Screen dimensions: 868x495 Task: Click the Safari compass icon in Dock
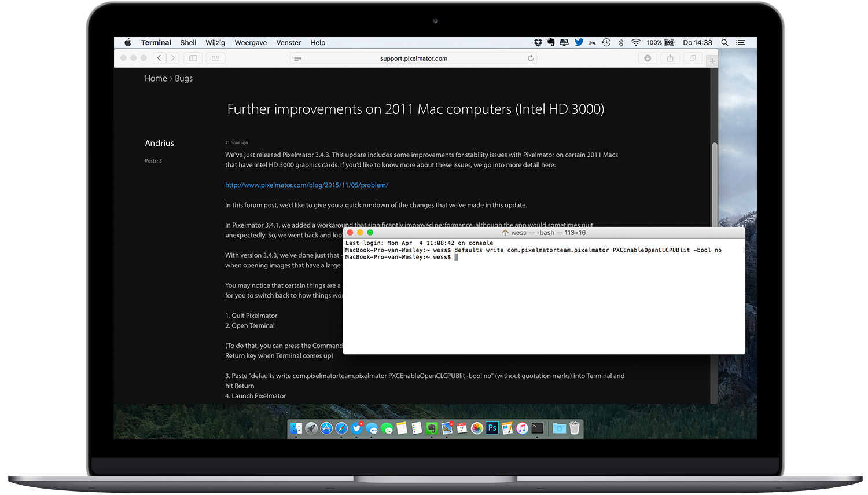(x=341, y=428)
